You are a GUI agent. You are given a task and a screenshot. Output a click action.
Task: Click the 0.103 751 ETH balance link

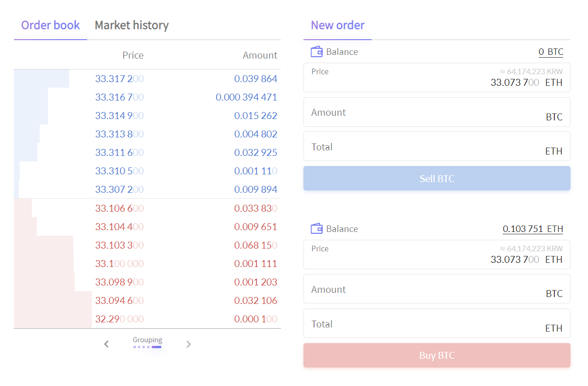tap(533, 229)
